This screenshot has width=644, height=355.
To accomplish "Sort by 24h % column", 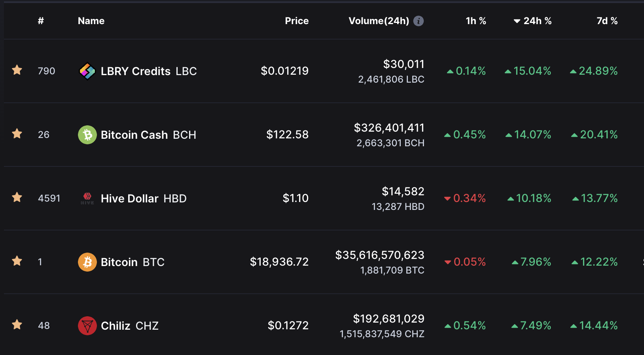I will click(532, 21).
